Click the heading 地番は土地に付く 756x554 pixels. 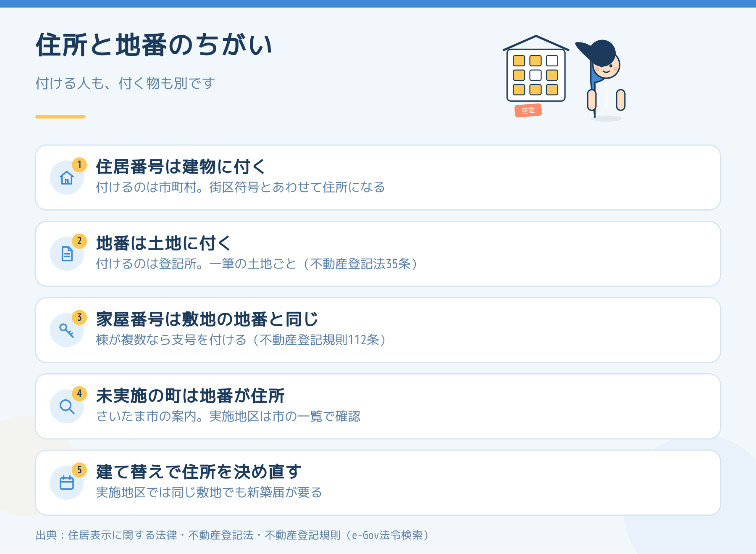pyautogui.click(x=164, y=243)
